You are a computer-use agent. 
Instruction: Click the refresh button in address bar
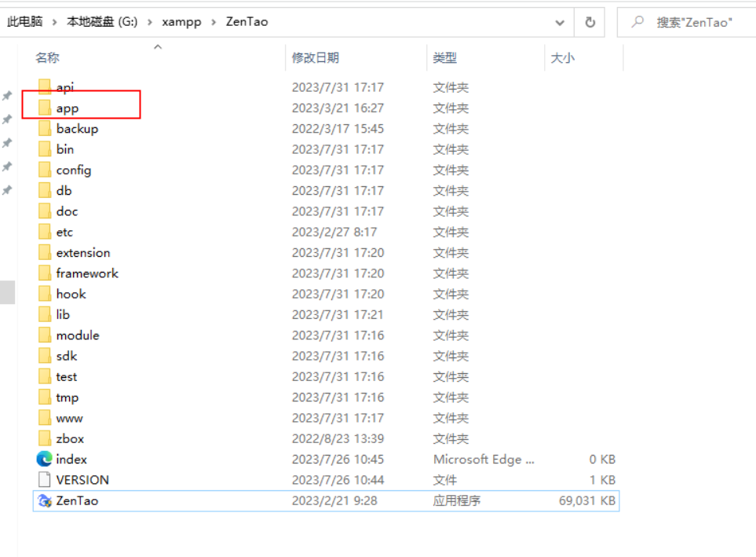pos(590,22)
